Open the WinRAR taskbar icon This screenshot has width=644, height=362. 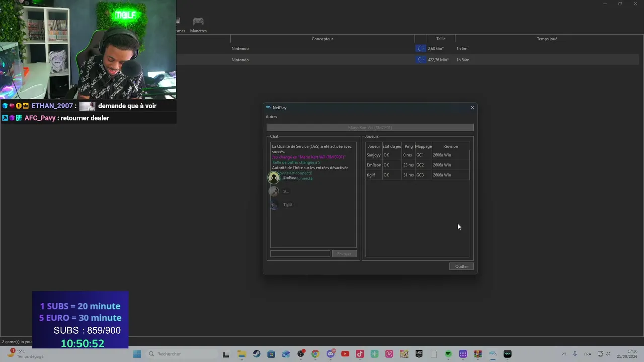[478, 354]
